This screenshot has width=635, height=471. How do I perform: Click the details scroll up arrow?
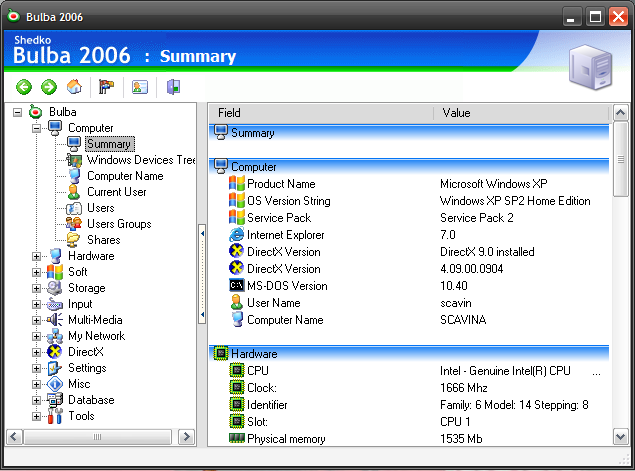(x=620, y=113)
